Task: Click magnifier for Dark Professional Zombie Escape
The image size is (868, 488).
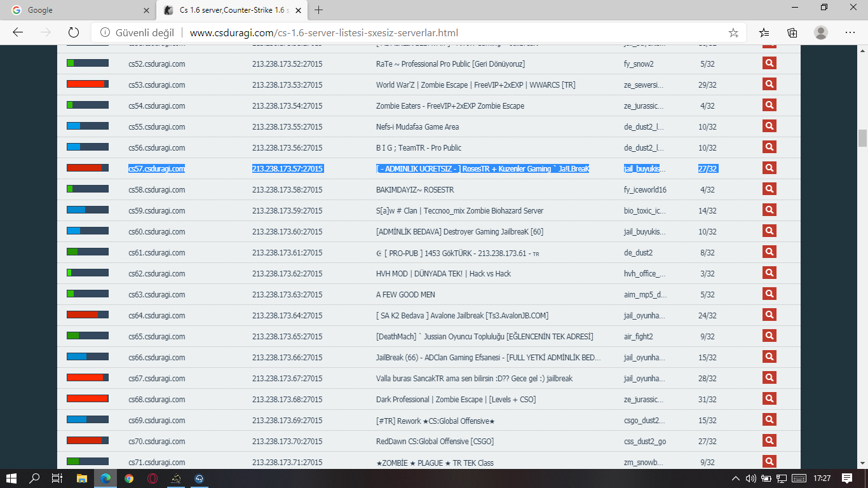Action: coord(770,398)
